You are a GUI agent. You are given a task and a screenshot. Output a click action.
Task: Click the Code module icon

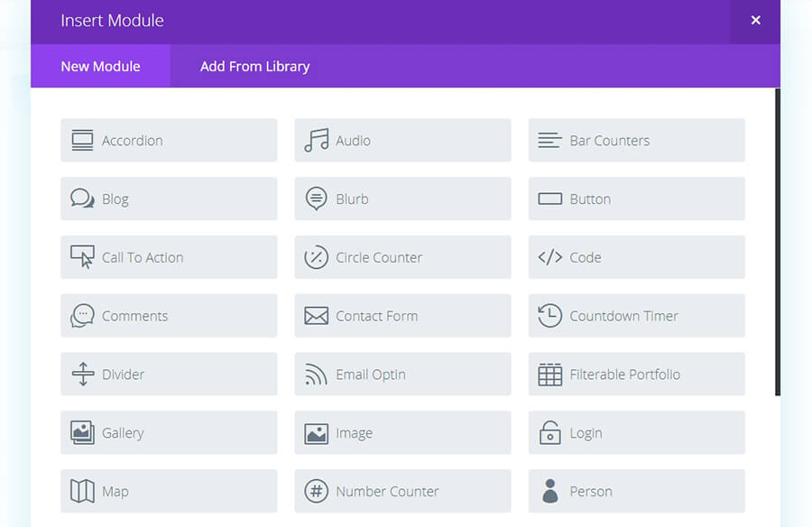pos(550,257)
